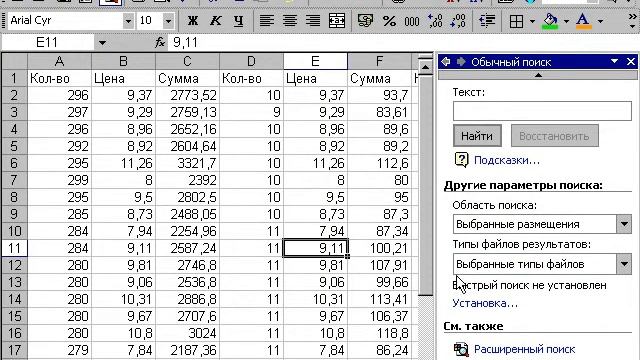Center text in the cell

290,20
